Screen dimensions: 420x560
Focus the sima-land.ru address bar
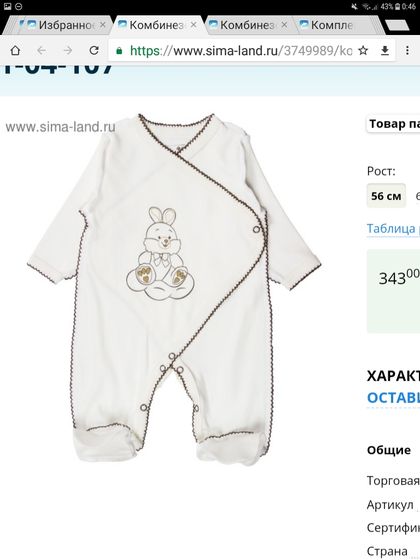pos(234,51)
